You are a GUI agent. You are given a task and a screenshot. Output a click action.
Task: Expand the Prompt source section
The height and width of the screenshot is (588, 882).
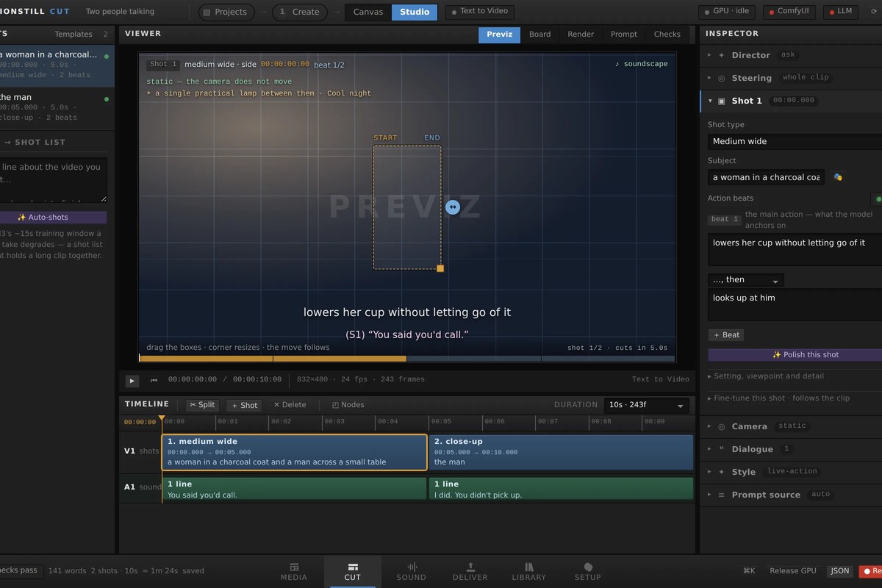point(791,495)
